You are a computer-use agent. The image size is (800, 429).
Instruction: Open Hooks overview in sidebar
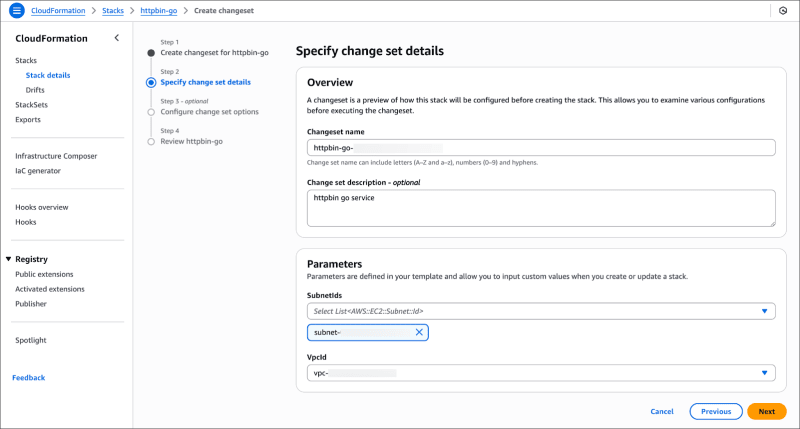click(x=42, y=207)
